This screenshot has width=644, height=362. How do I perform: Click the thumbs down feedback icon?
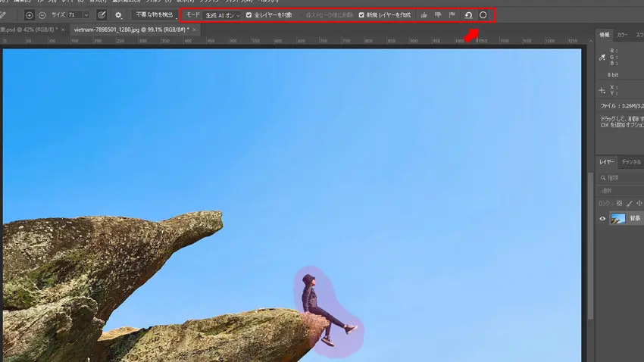point(438,15)
